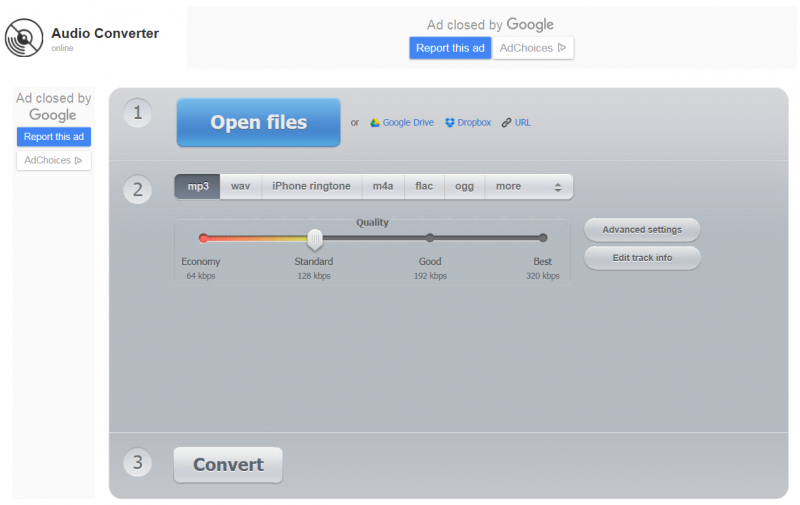Choose the iPhone ringtone format tab

[311, 186]
